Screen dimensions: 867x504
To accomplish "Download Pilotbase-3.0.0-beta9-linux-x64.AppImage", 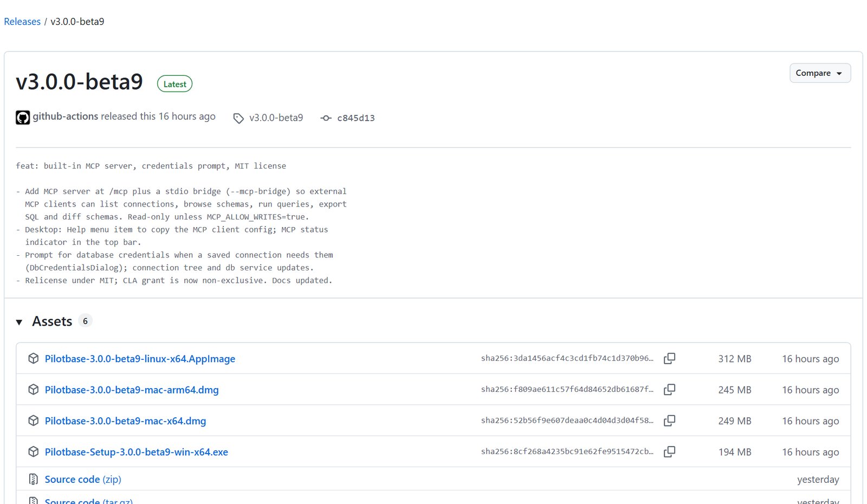I will [x=140, y=359].
